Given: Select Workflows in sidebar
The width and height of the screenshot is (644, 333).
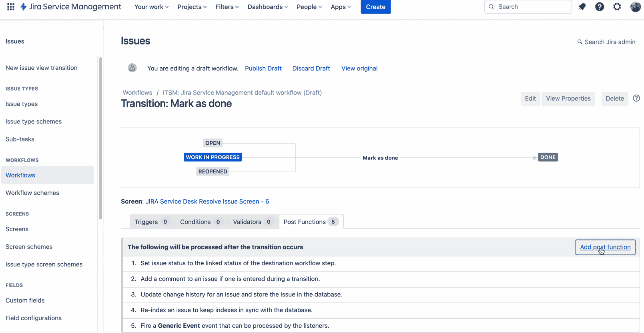Looking at the screenshot, I should (48, 175).
